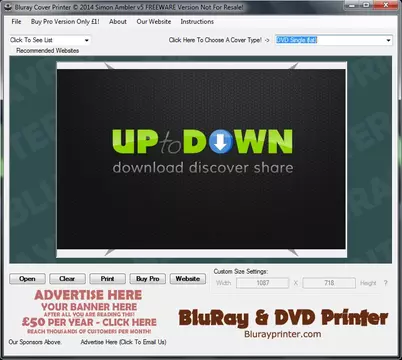Open the About menu
Image resolution: width=402 pixels, height=360 pixels.
click(x=118, y=22)
